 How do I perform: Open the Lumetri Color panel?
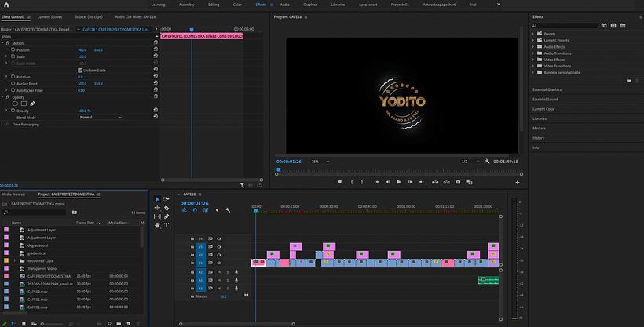[x=544, y=109]
